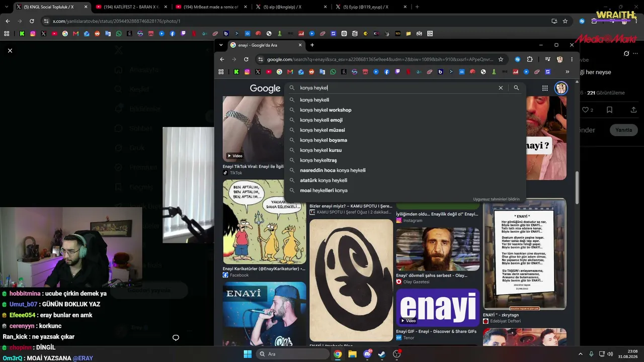Open the Reddit bookmark in front window

click(311, 72)
